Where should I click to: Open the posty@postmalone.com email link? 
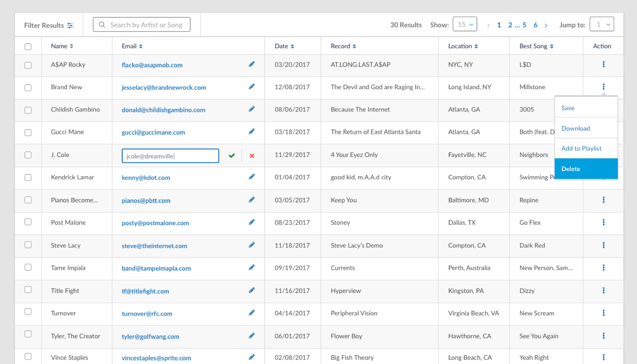[x=155, y=223]
